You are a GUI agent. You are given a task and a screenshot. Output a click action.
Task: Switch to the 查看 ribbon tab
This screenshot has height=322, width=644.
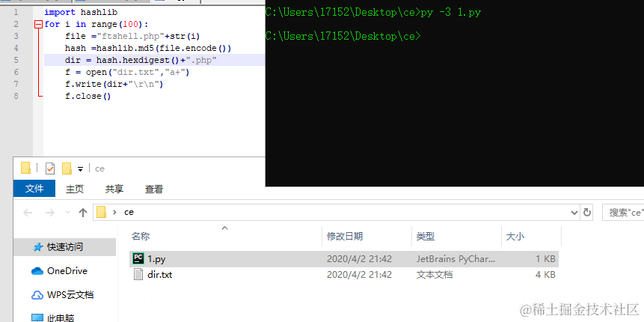pyautogui.click(x=154, y=189)
